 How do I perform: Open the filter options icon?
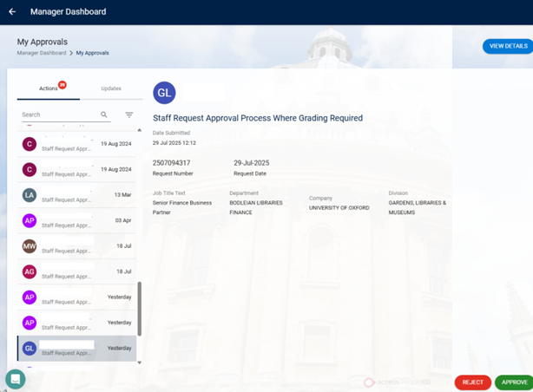click(x=129, y=114)
